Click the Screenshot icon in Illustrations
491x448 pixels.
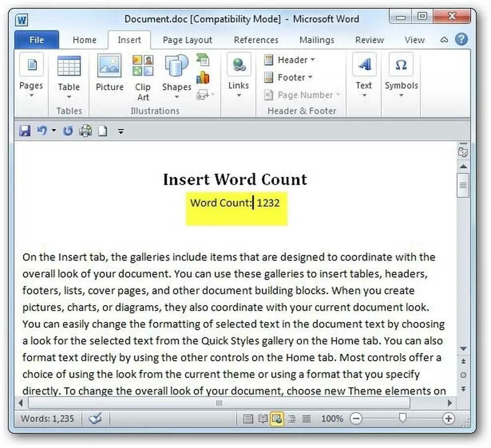[x=203, y=94]
